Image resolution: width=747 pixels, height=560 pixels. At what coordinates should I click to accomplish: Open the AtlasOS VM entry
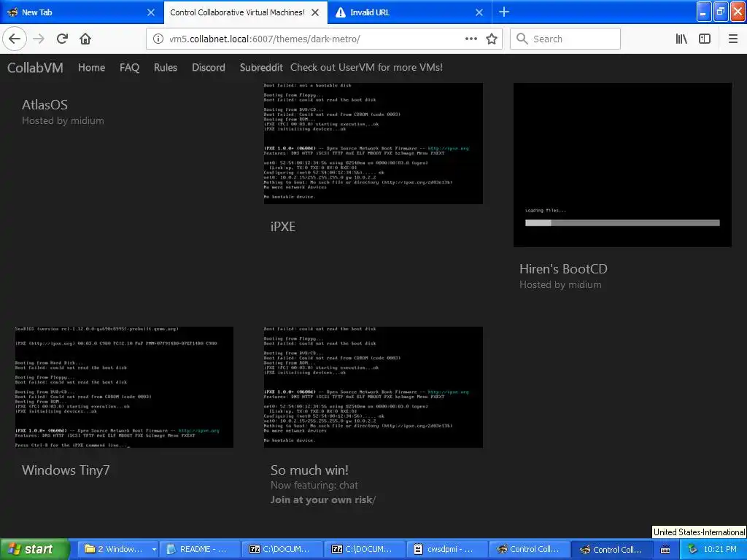(x=44, y=105)
